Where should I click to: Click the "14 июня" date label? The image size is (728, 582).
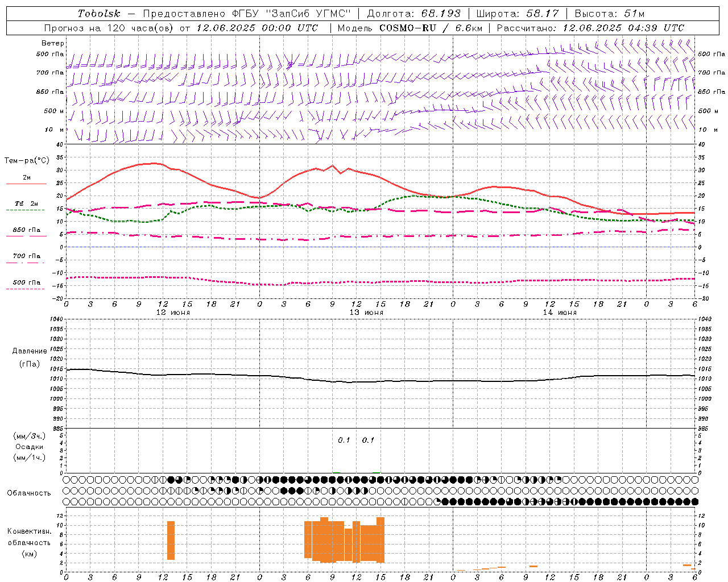[560, 313]
